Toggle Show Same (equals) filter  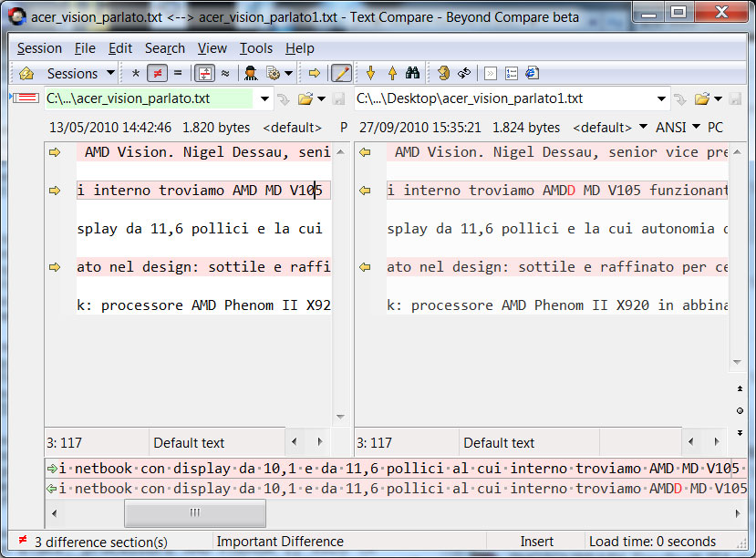coord(177,73)
